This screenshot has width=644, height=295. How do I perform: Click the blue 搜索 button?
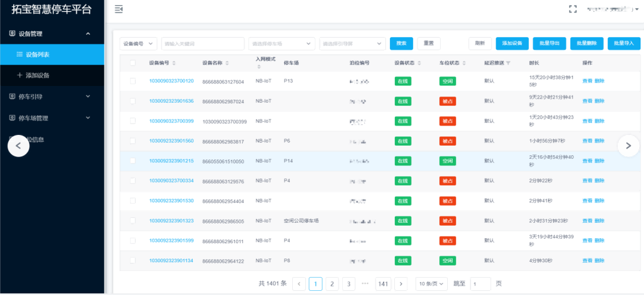[x=401, y=44]
